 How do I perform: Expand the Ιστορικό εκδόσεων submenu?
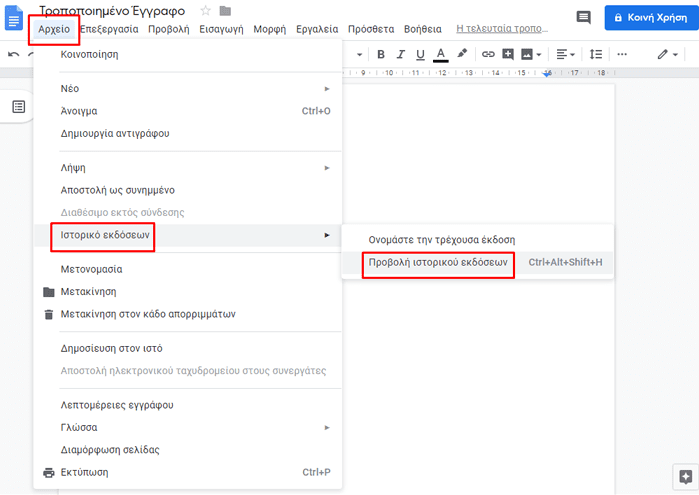(188, 235)
